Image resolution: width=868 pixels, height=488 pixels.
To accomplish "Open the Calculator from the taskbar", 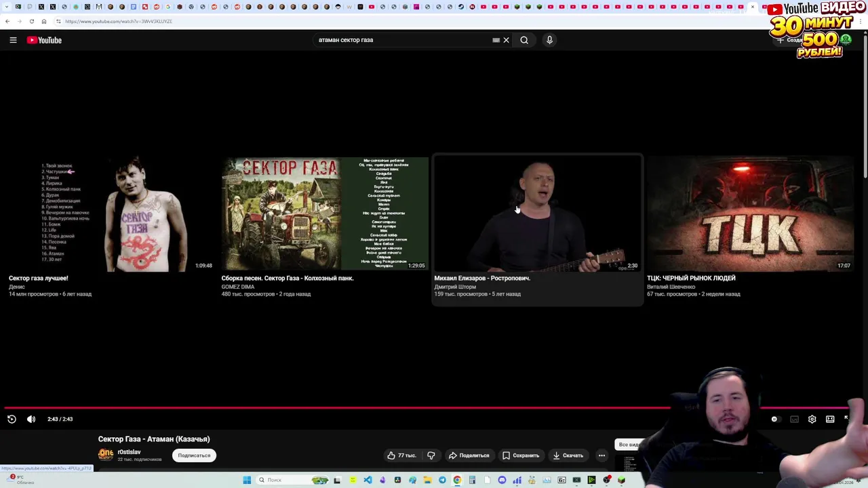I will [472, 480].
